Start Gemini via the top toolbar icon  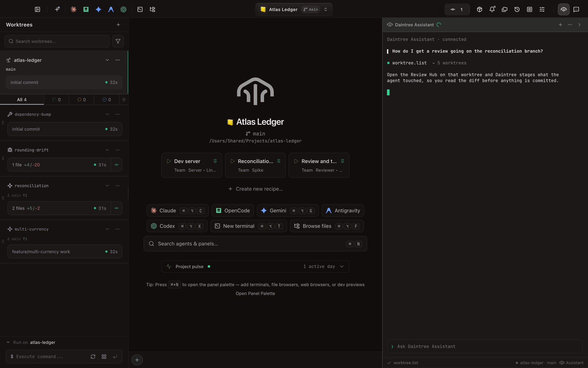click(x=98, y=10)
